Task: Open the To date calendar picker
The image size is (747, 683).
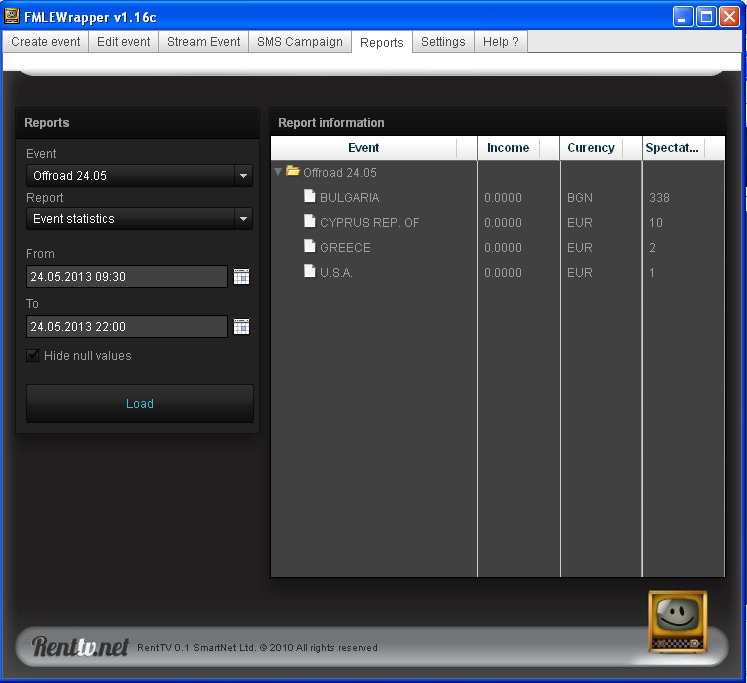Action: tap(241, 326)
